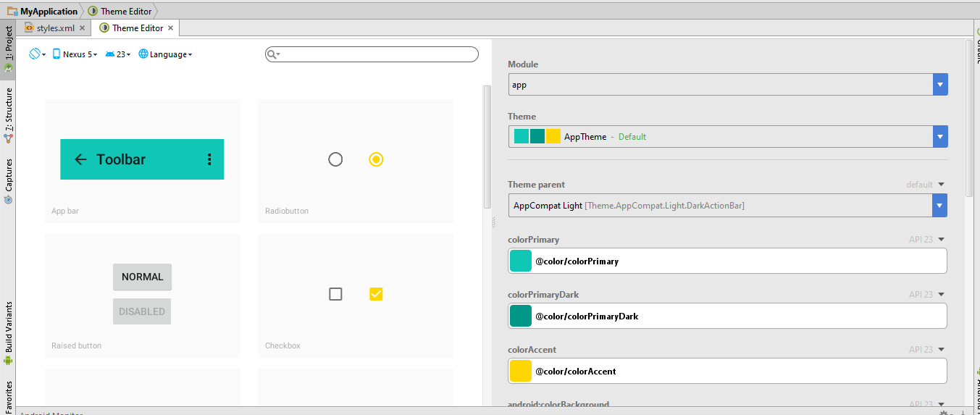Image resolution: width=980 pixels, height=415 pixels.
Task: Click the Theme Editor icon in the breadcrumb
Action: click(93, 12)
